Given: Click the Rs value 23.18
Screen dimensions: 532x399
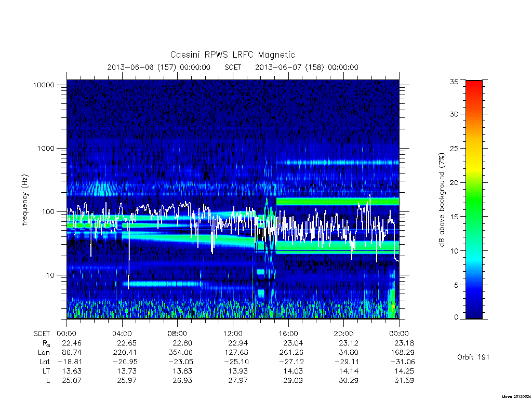Looking at the screenshot, I should (404, 343).
